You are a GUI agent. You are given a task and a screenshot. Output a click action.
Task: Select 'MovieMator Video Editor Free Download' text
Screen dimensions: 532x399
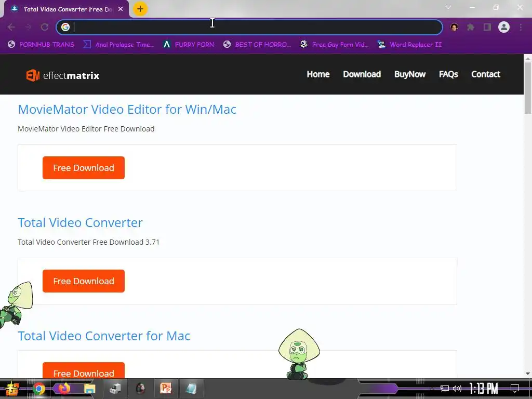click(86, 129)
